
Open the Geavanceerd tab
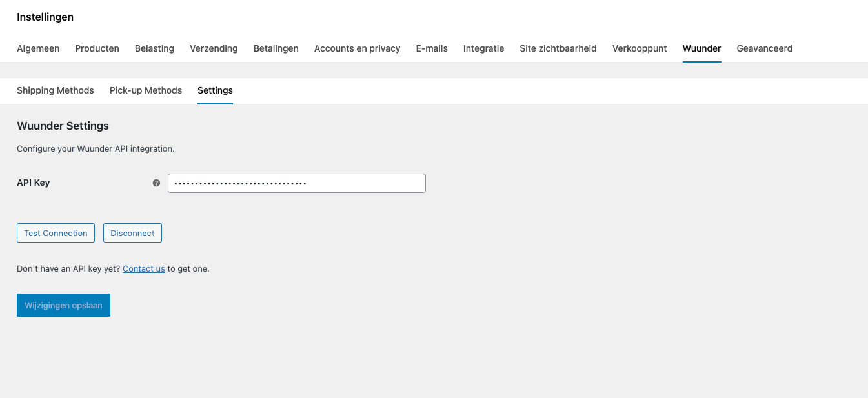[765, 48]
